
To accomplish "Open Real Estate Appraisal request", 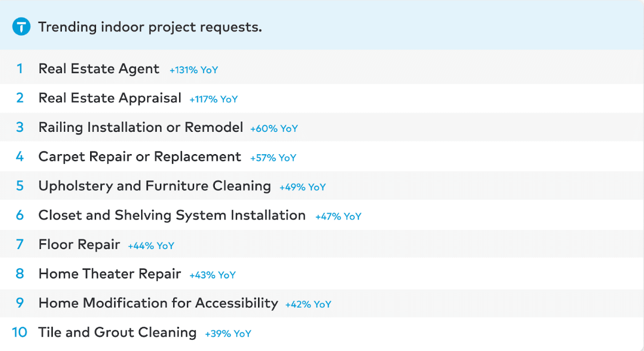I will click(x=110, y=99).
